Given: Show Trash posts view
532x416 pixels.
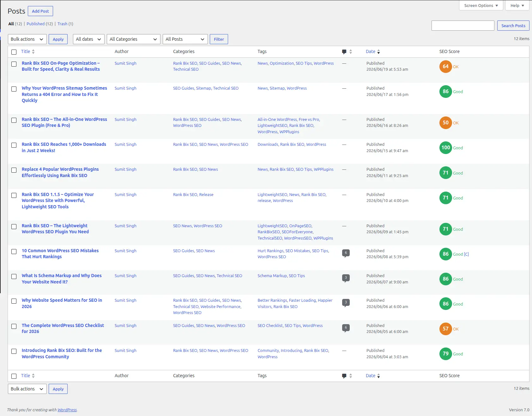Looking at the screenshot, I should (62, 24).
